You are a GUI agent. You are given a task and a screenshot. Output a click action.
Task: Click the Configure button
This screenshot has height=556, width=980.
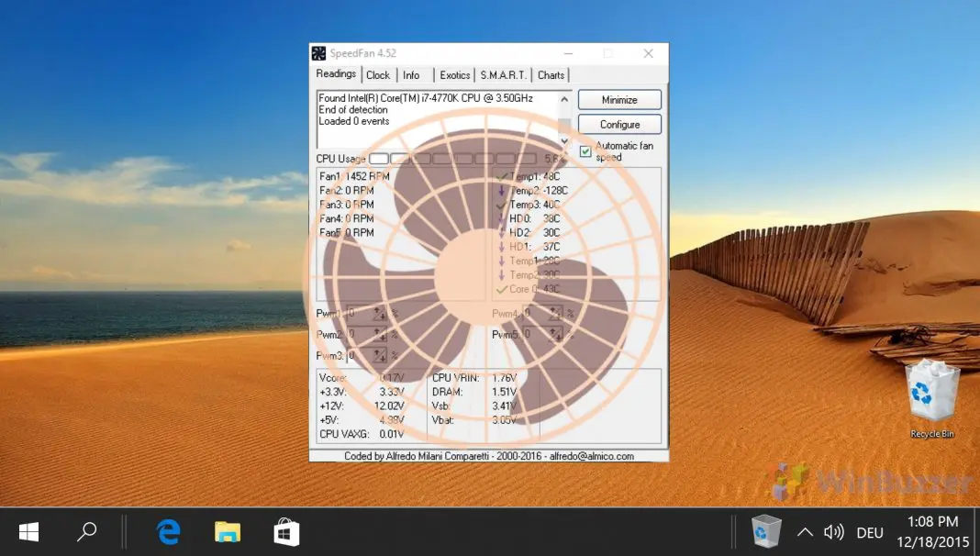click(619, 124)
